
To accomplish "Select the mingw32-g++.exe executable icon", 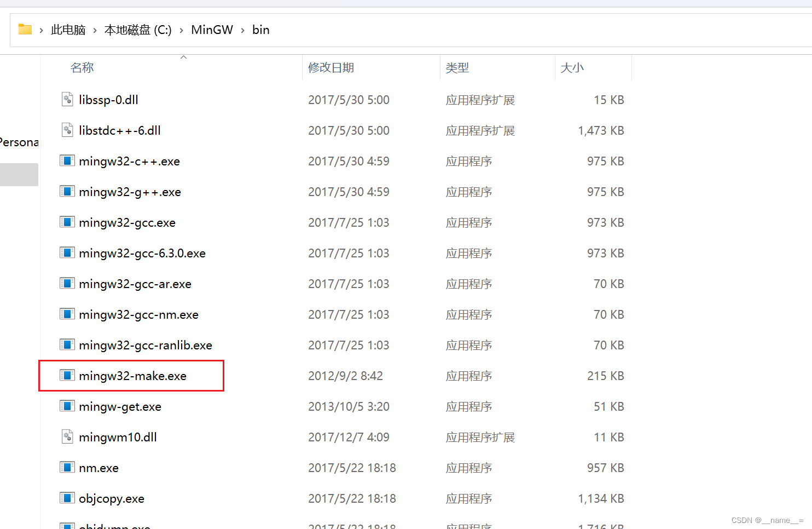I will click(67, 191).
